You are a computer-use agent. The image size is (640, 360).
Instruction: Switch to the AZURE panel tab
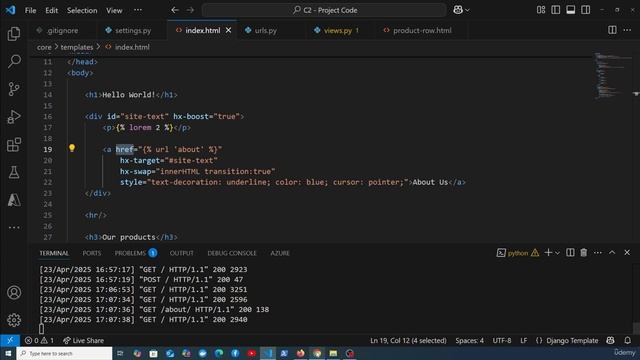point(280,253)
